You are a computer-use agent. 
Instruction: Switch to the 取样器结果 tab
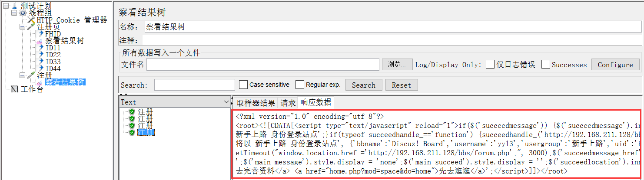(256, 103)
